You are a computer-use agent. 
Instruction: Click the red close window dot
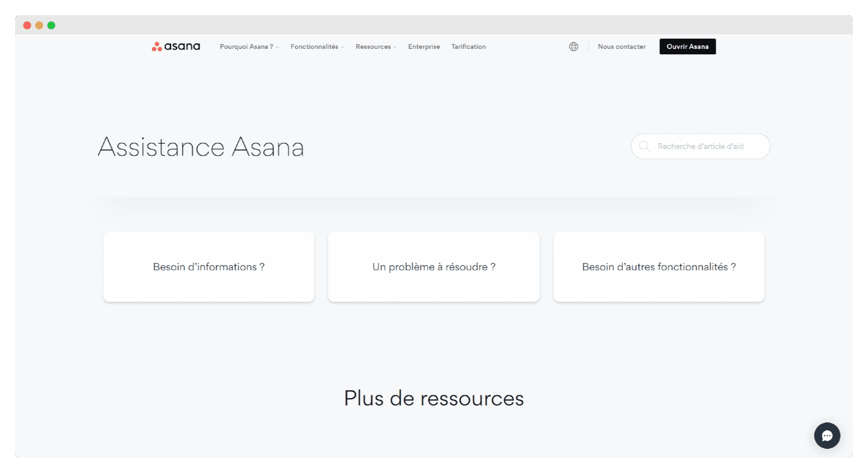click(x=27, y=25)
